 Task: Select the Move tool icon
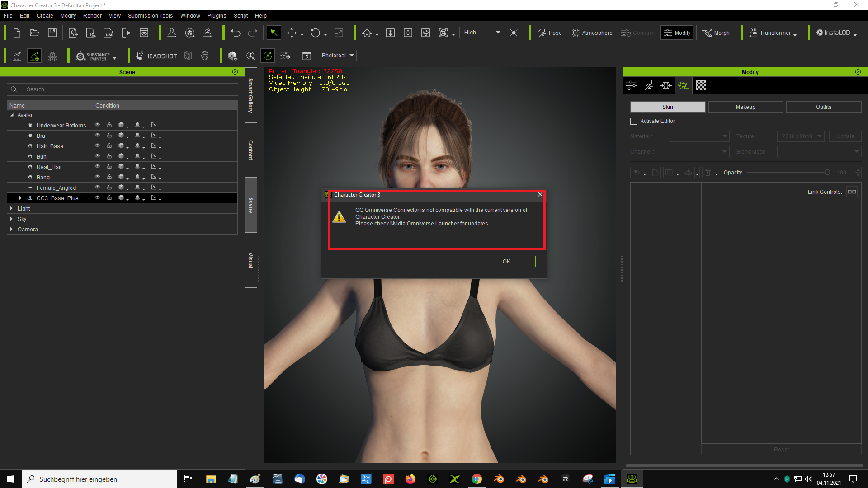[292, 33]
